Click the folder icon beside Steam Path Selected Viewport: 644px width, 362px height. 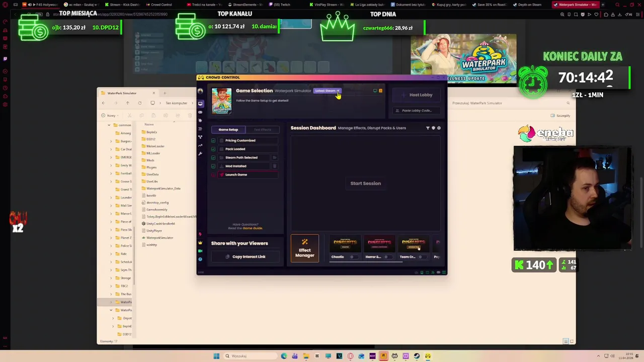(274, 157)
